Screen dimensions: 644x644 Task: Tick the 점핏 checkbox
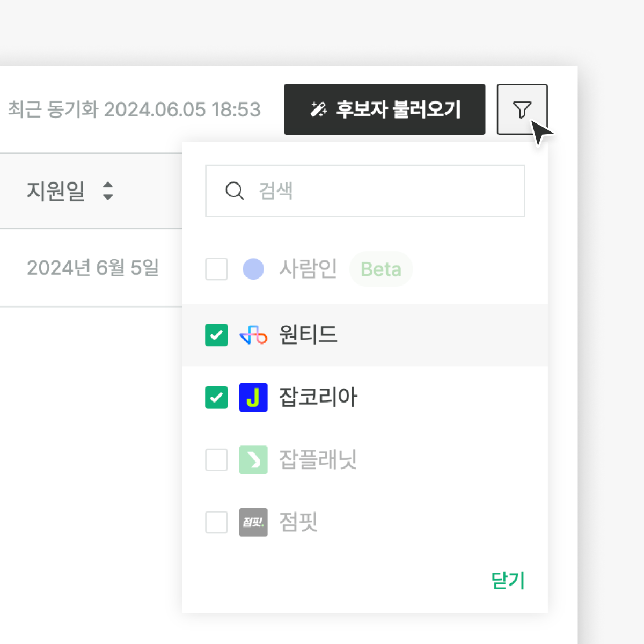coord(217,522)
